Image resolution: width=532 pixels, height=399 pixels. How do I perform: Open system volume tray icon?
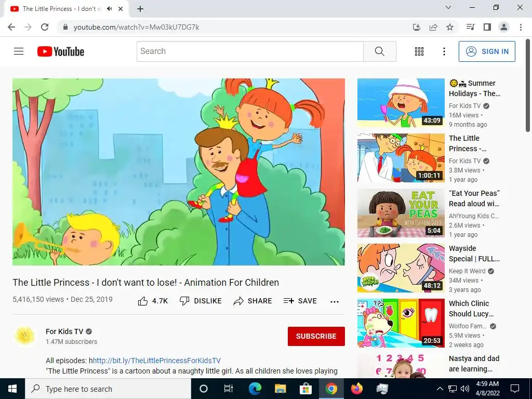pyautogui.click(x=465, y=389)
